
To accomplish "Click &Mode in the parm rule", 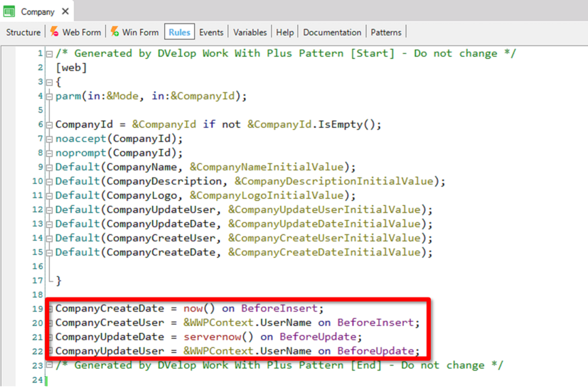I will pos(122,96).
